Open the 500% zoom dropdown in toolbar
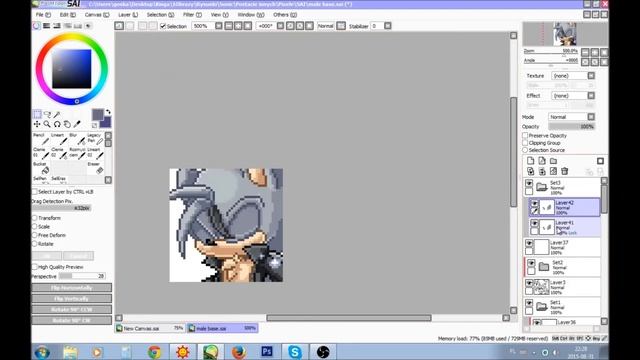 click(x=219, y=26)
